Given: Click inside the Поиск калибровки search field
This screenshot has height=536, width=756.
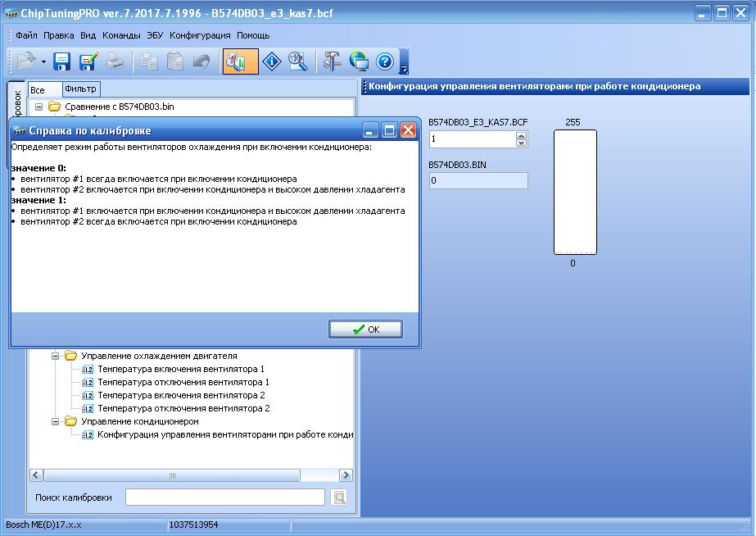Looking at the screenshot, I should (x=225, y=497).
